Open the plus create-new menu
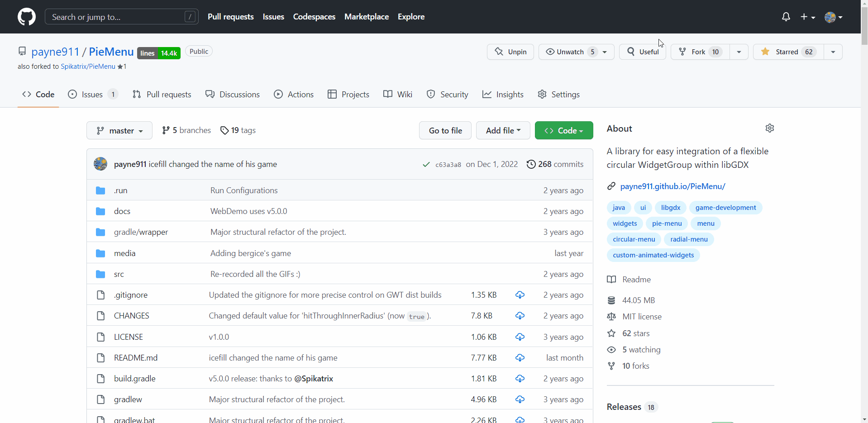 [808, 17]
